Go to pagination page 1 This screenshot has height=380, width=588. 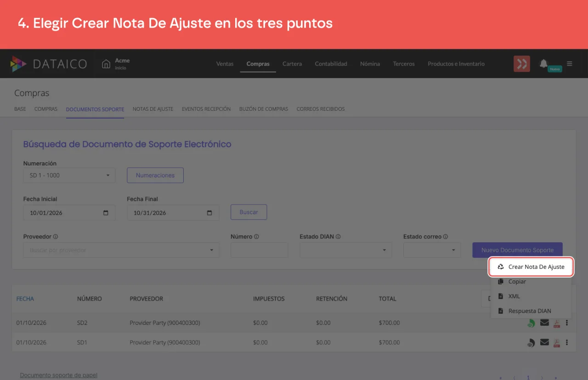coord(528,377)
